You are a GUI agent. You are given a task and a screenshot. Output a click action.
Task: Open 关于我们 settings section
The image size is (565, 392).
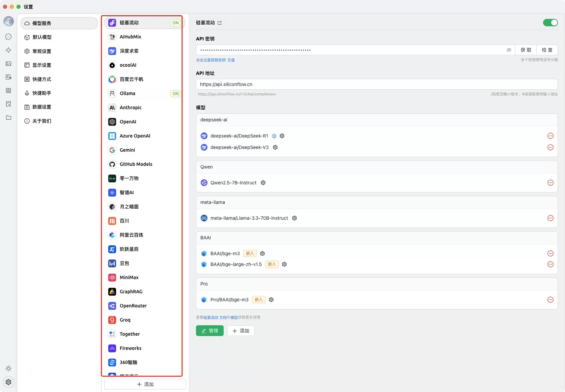[x=59, y=121]
